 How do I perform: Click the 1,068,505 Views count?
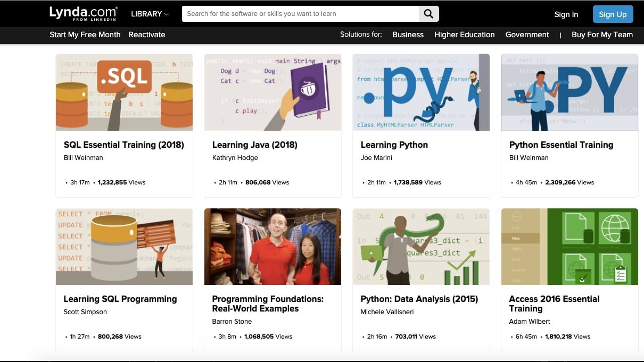click(268, 336)
